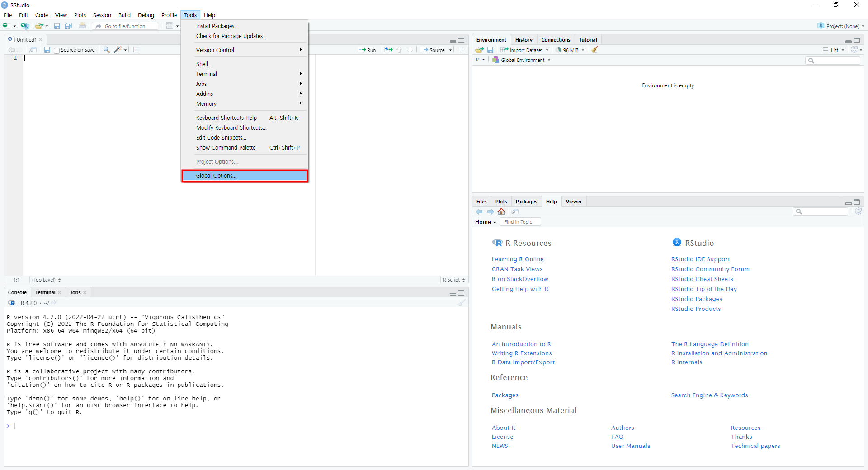Viewport: 868px width, 470px height.
Task: Click the view working directory arrow icon
Action: pyautogui.click(x=54, y=303)
